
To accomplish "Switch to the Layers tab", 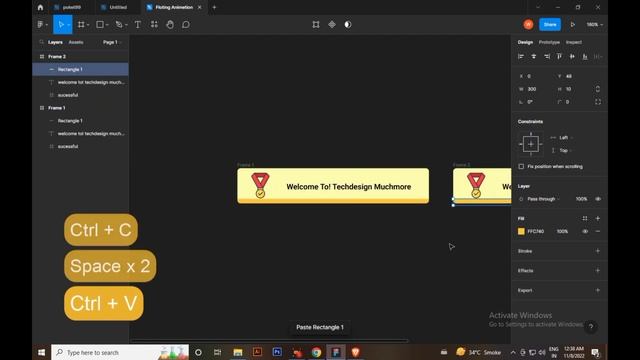I will 55,42.
